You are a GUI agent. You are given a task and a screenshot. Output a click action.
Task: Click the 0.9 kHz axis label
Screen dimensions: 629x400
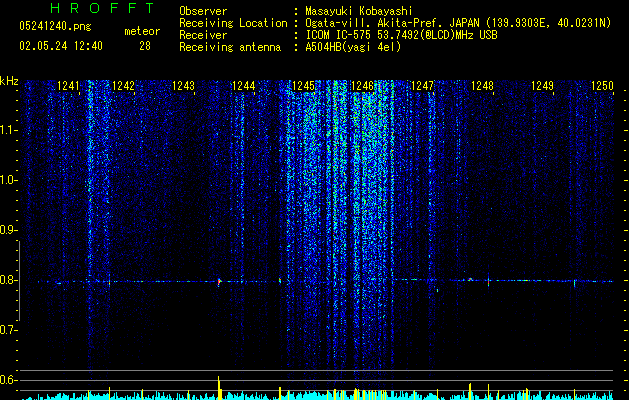tap(8, 230)
